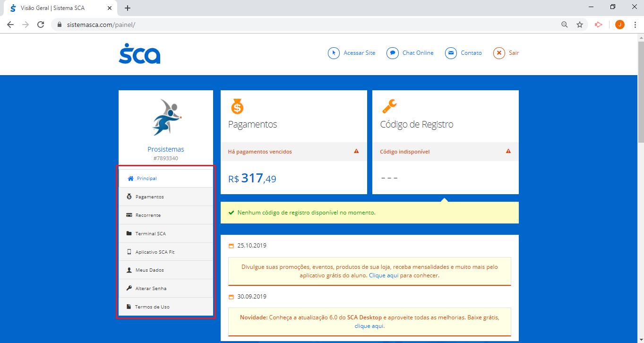Click calendar icon beside 30.09.2019
Image resolution: width=644 pixels, height=343 pixels.
click(231, 297)
